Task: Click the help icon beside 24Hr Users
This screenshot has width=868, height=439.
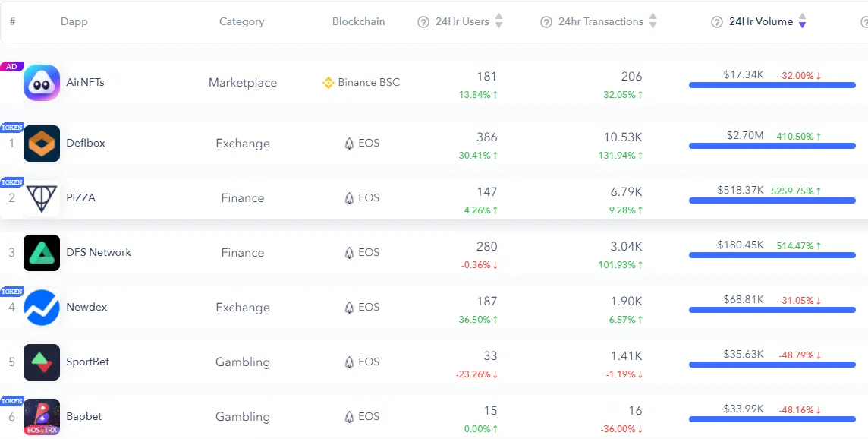Action: (x=423, y=22)
